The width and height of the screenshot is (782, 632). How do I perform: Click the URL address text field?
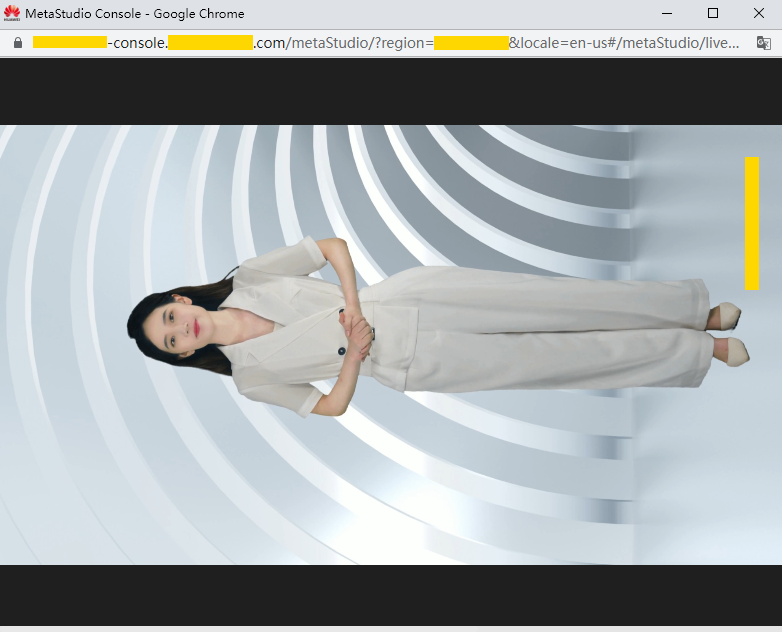tap(386, 43)
